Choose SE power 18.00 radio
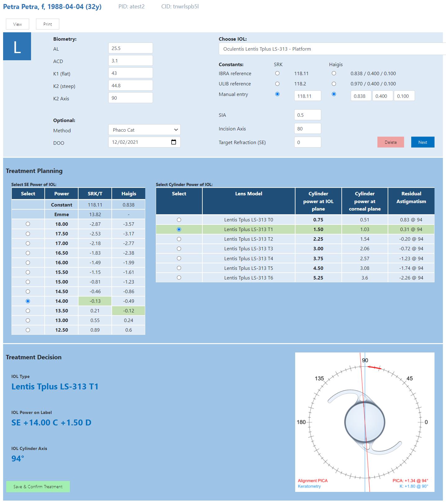Viewport: 446px width, 504px height. point(28,224)
